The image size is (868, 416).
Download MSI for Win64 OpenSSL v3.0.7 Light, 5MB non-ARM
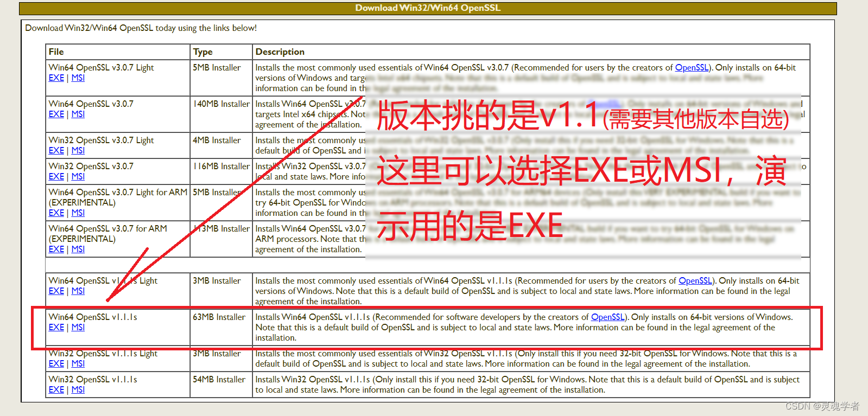78,78
